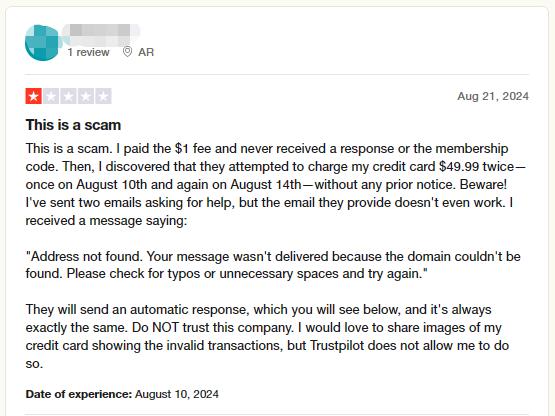The image size is (555, 416).
Task: Click the "Aug 21, 2024" review date
Action: (493, 96)
